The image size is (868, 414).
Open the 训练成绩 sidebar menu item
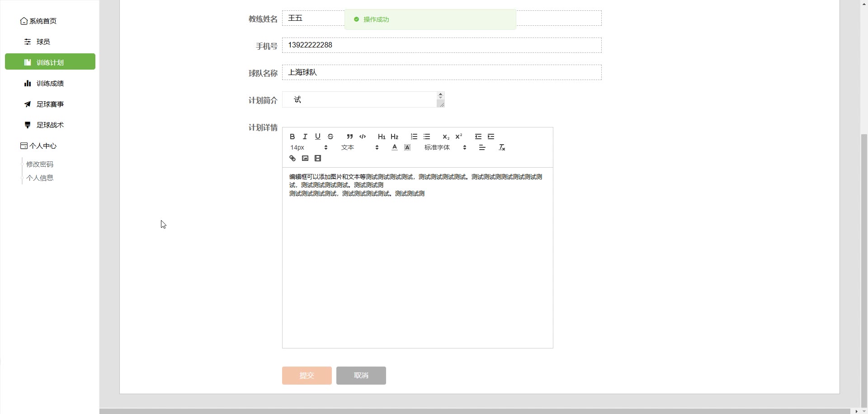coord(50,83)
